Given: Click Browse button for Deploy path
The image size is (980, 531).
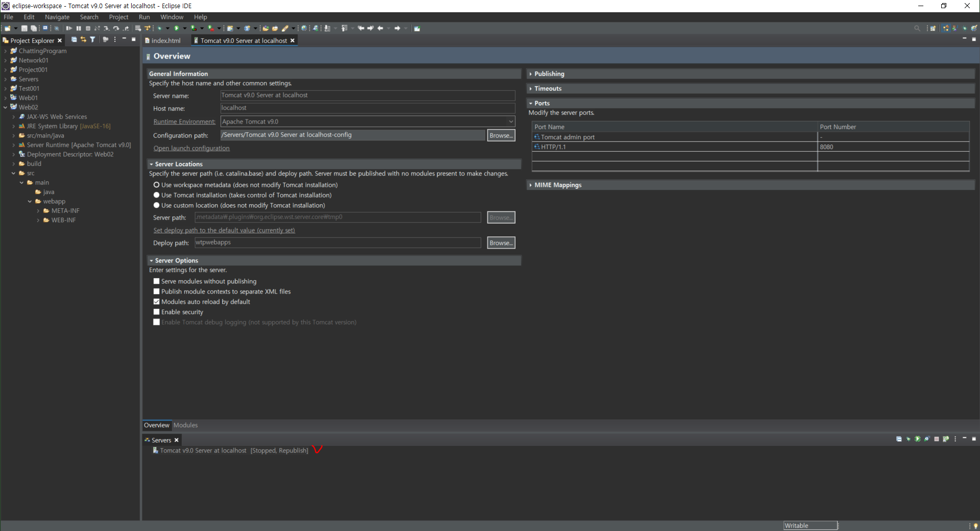Looking at the screenshot, I should pos(501,243).
